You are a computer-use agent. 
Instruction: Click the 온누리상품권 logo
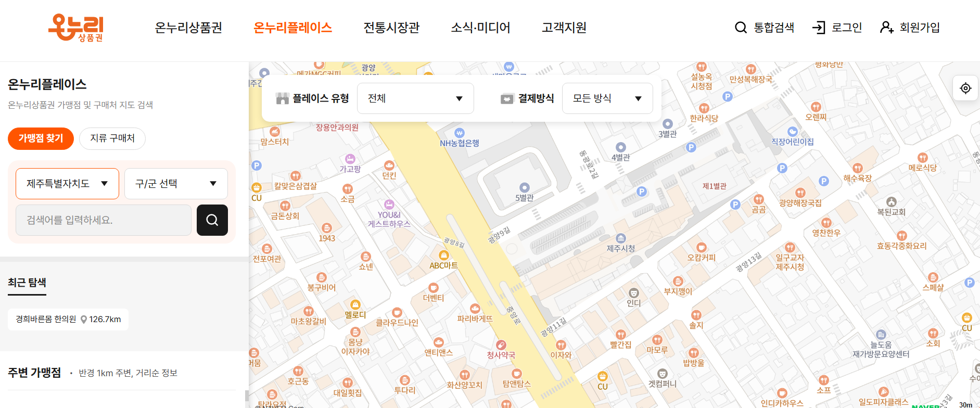tap(76, 28)
